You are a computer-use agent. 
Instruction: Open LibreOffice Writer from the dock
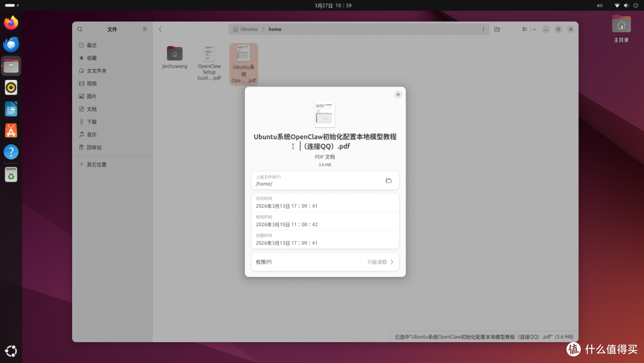11,109
